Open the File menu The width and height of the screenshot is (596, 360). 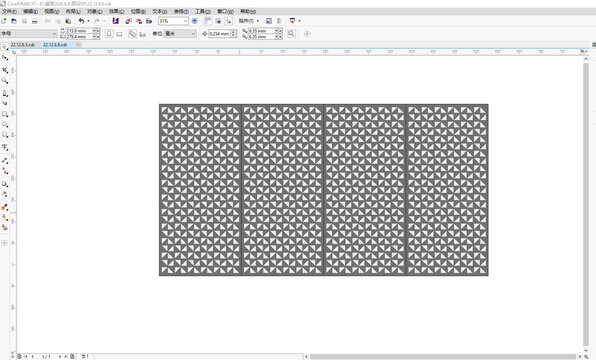tap(9, 12)
